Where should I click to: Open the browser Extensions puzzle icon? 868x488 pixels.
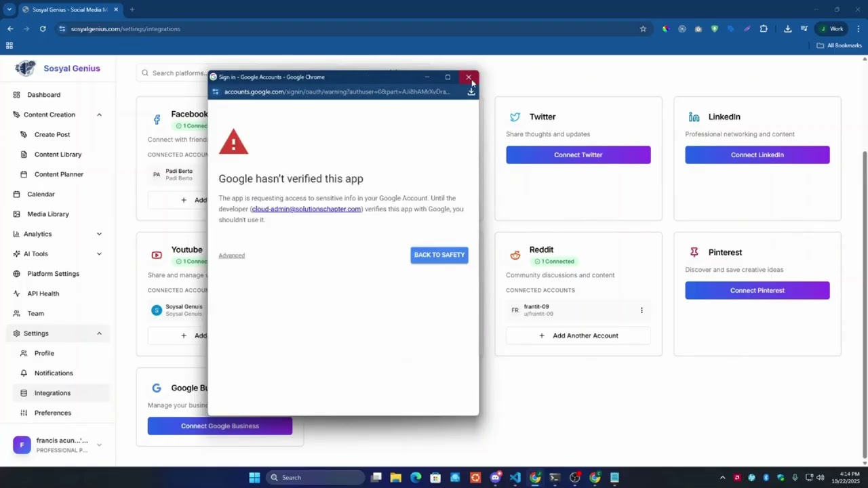(764, 28)
